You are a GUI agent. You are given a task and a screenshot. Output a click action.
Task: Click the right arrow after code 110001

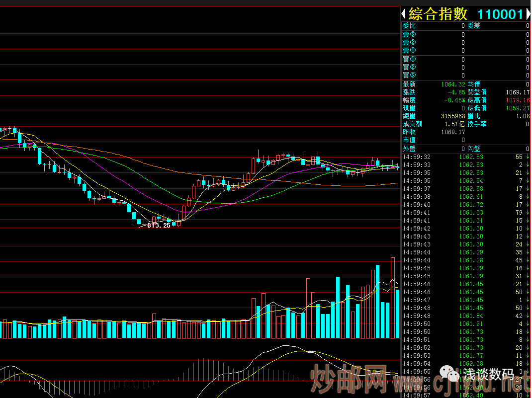(528, 14)
